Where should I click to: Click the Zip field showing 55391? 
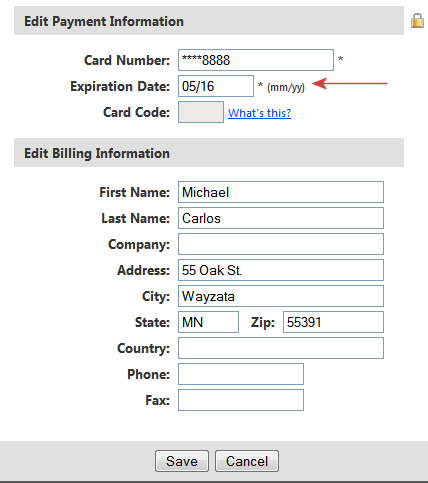point(333,322)
